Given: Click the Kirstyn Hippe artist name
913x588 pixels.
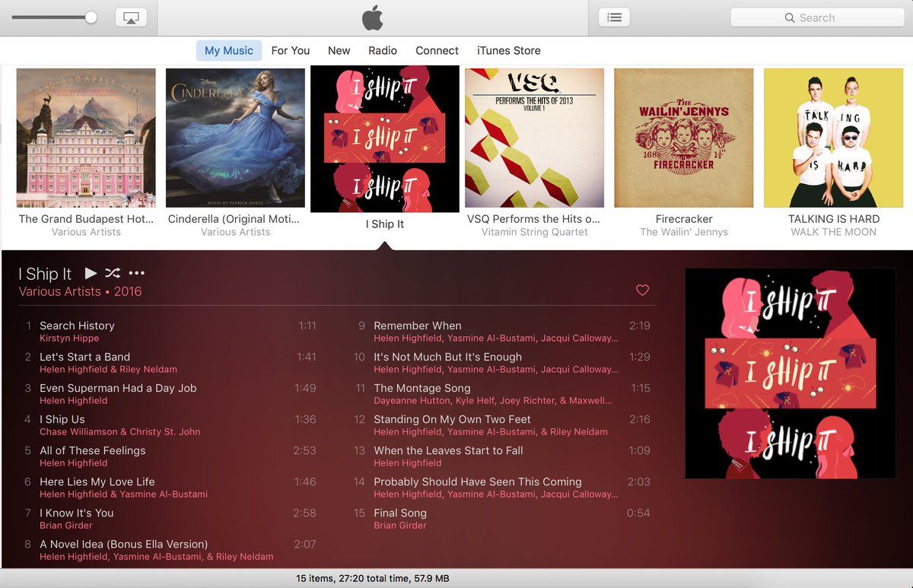Looking at the screenshot, I should pyautogui.click(x=70, y=338).
